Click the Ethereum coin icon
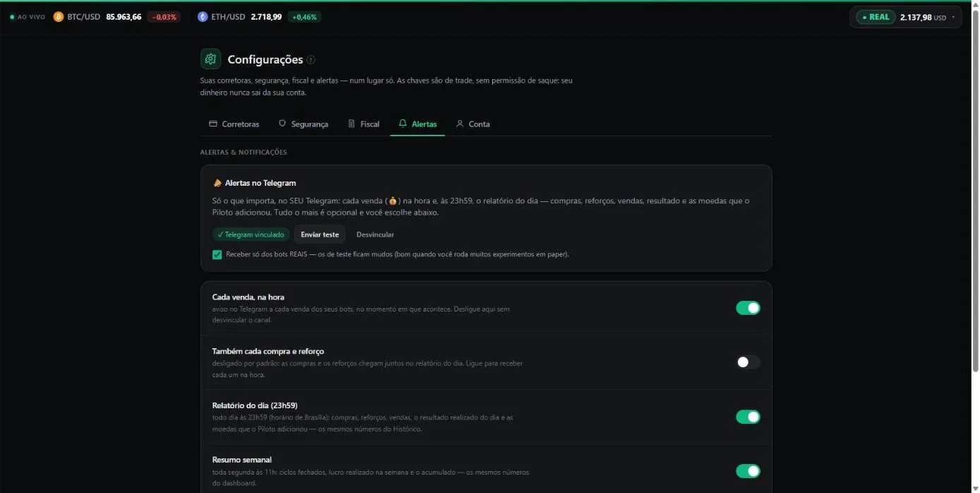Screen dimensions: 980x493 [x=203, y=16]
